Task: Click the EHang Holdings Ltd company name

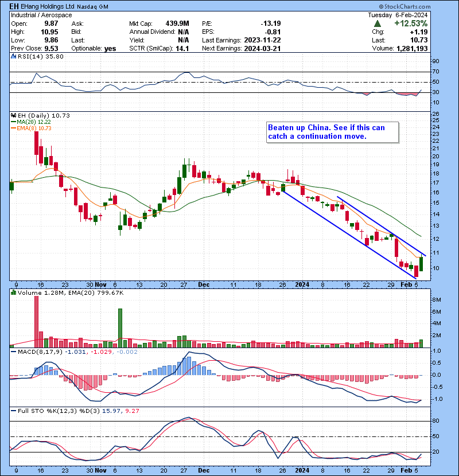Action: pos(47,6)
